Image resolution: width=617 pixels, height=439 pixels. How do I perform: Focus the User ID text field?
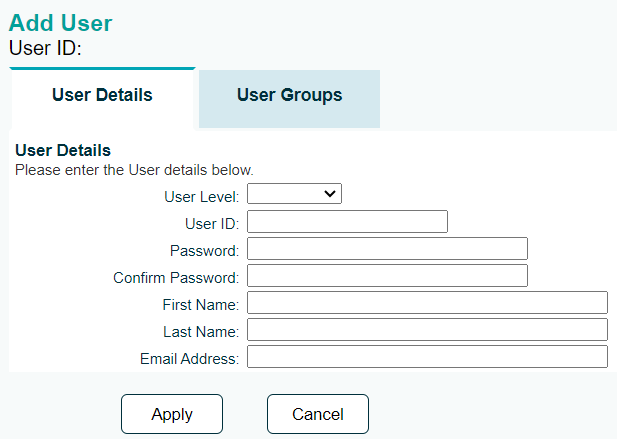(347, 221)
